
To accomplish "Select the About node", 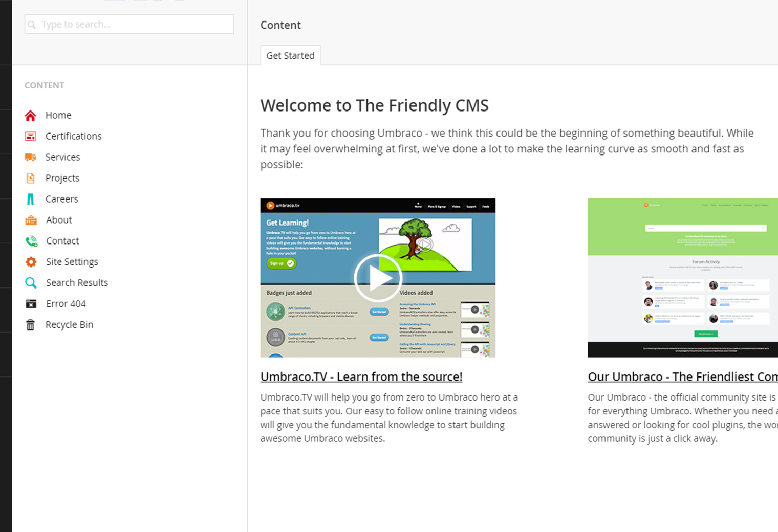I will point(59,220).
